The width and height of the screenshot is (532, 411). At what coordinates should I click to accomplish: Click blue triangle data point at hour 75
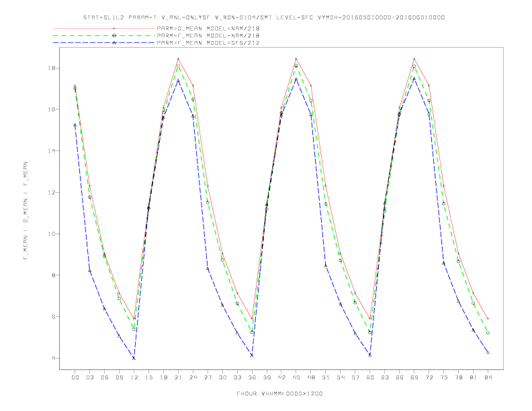[444, 263]
